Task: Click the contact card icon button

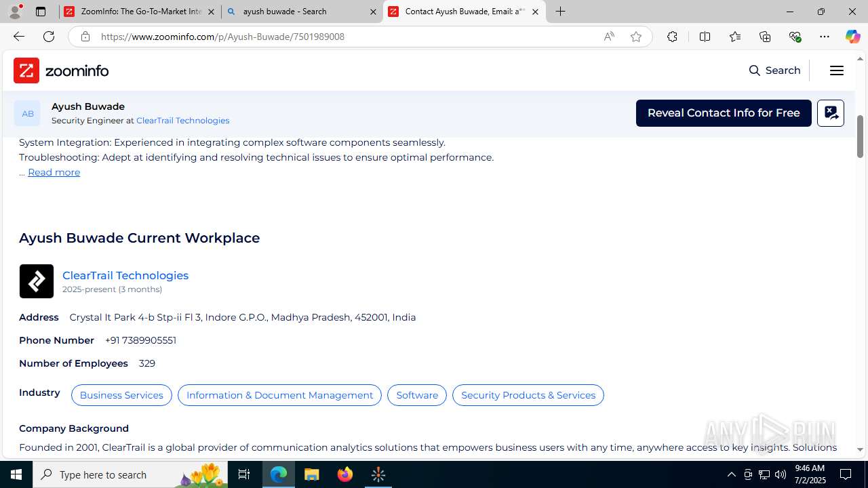Action: (x=831, y=113)
